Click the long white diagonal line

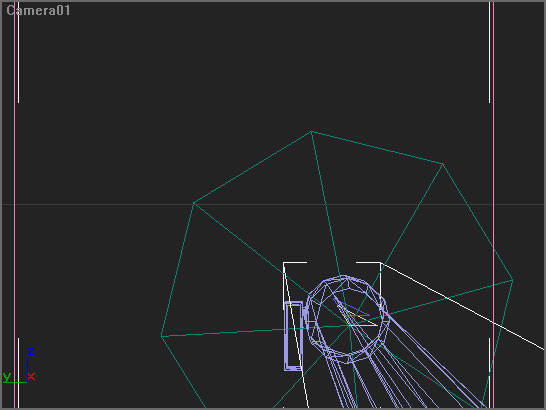pos(462,306)
